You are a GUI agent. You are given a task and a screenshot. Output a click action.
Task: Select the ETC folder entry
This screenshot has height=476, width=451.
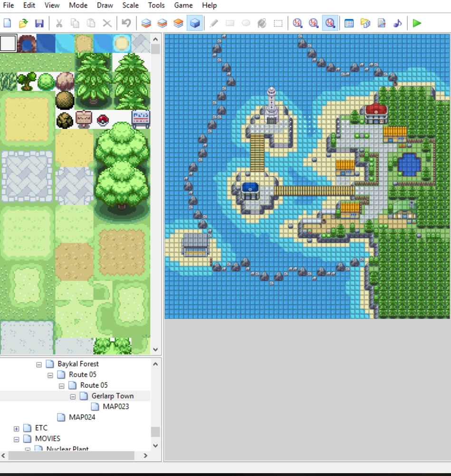41,428
